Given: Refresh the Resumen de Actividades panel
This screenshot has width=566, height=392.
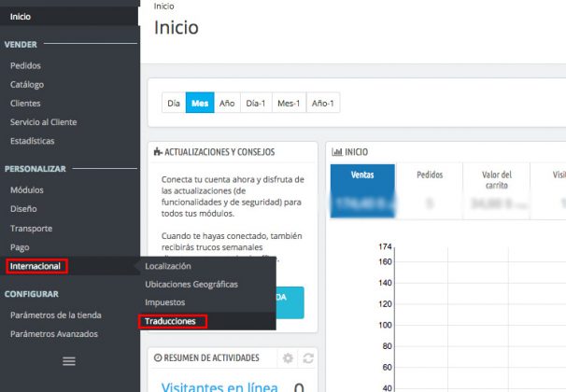Looking at the screenshot, I should (x=308, y=358).
